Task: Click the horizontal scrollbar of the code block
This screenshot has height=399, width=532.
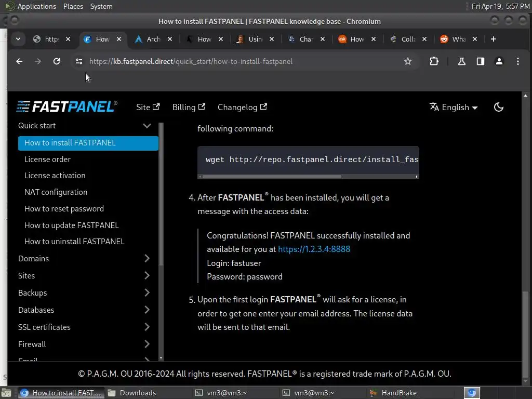Action: (272, 177)
